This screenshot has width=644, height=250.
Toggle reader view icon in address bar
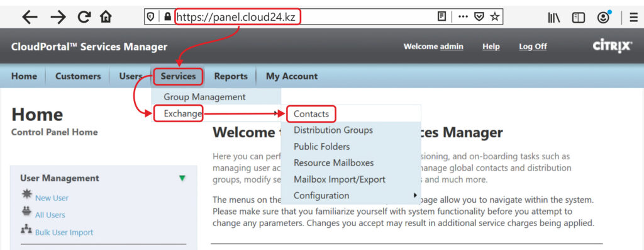point(441,16)
